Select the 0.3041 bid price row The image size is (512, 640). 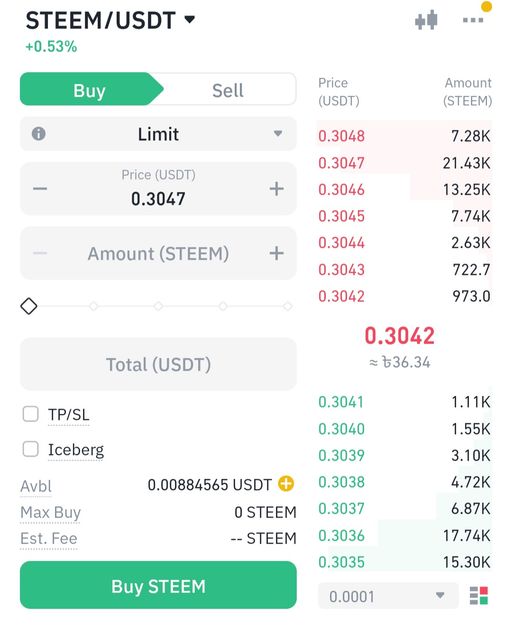404,402
